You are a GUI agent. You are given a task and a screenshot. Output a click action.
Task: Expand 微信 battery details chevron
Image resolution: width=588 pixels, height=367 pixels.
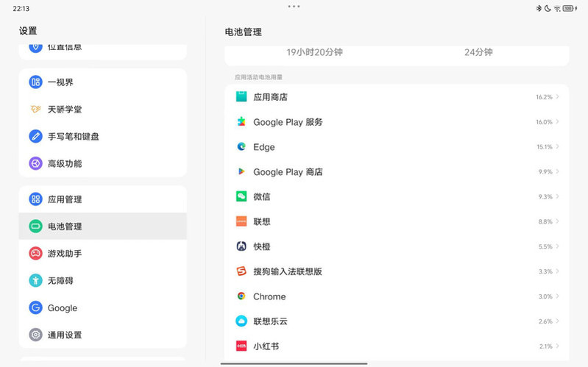click(558, 196)
